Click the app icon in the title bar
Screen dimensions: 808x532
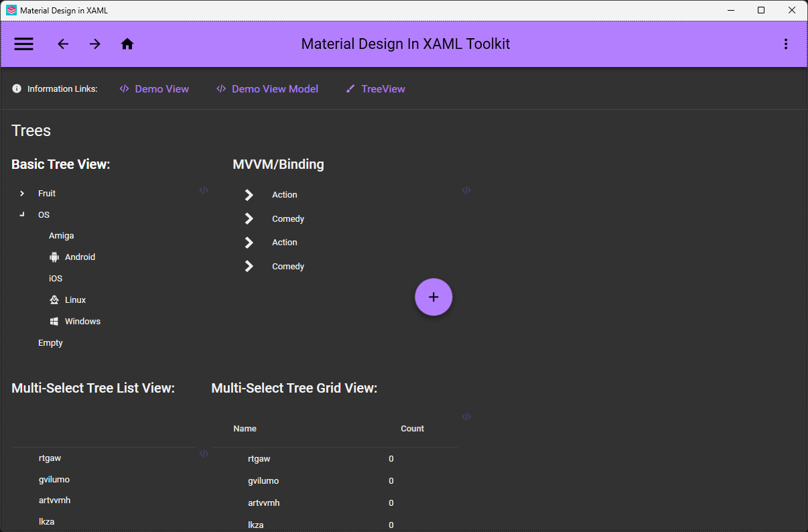pyautogui.click(x=11, y=10)
